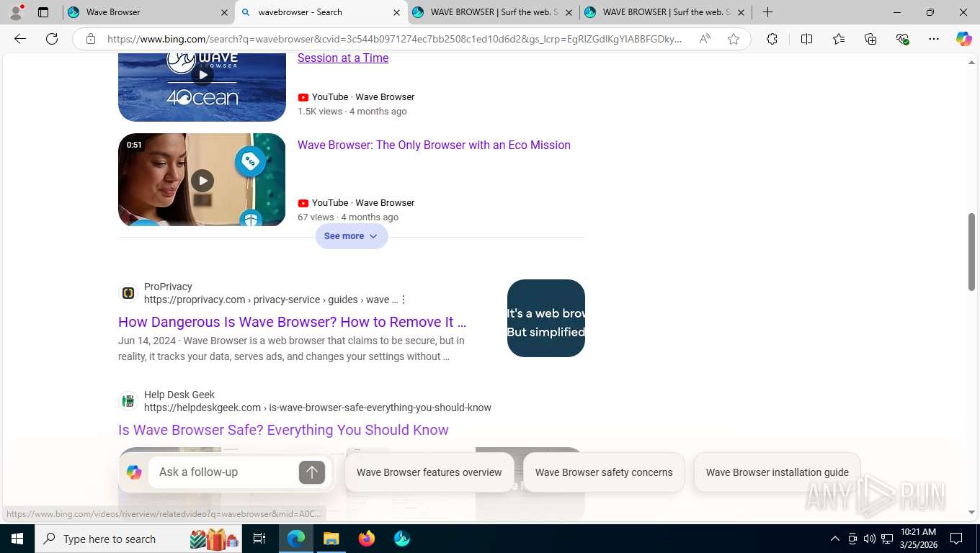The width and height of the screenshot is (980, 553).
Task: Open the notification center icon
Action: click(956, 539)
